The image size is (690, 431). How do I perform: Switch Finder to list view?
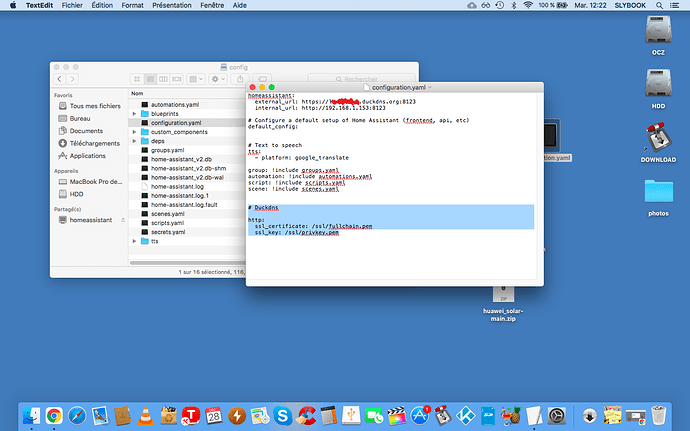[x=150, y=79]
